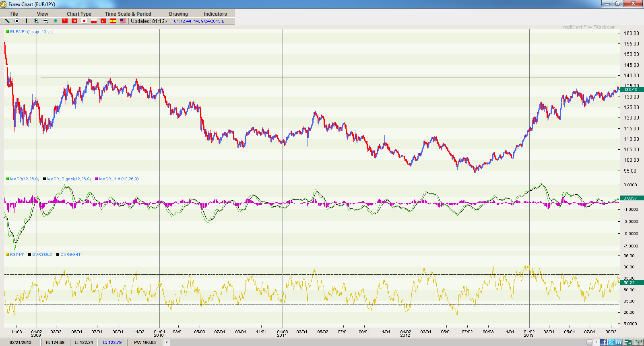Image resolution: width=644 pixels, height=346 pixels.
Task: Click the down arrow toolbar icon
Action: click(27, 21)
